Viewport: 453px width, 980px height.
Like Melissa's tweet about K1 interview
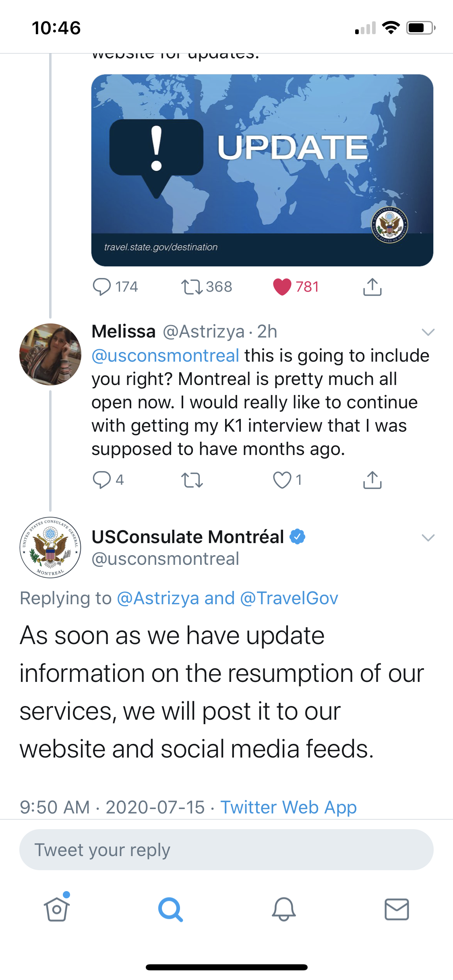[287, 480]
